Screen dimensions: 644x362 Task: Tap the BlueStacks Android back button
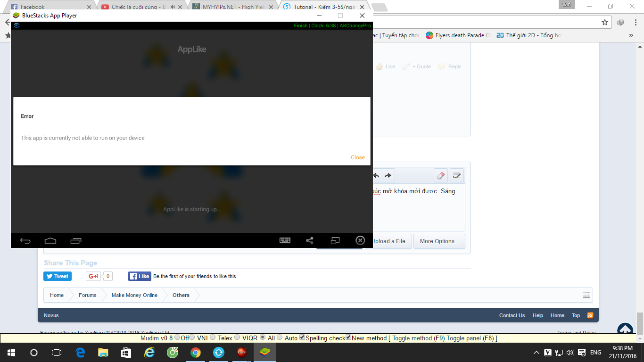(x=25, y=241)
